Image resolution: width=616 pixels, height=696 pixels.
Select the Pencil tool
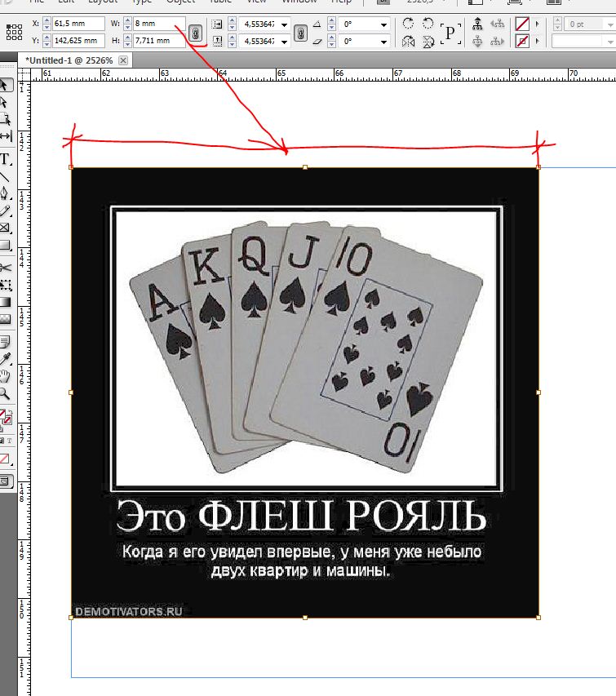(x=4, y=211)
